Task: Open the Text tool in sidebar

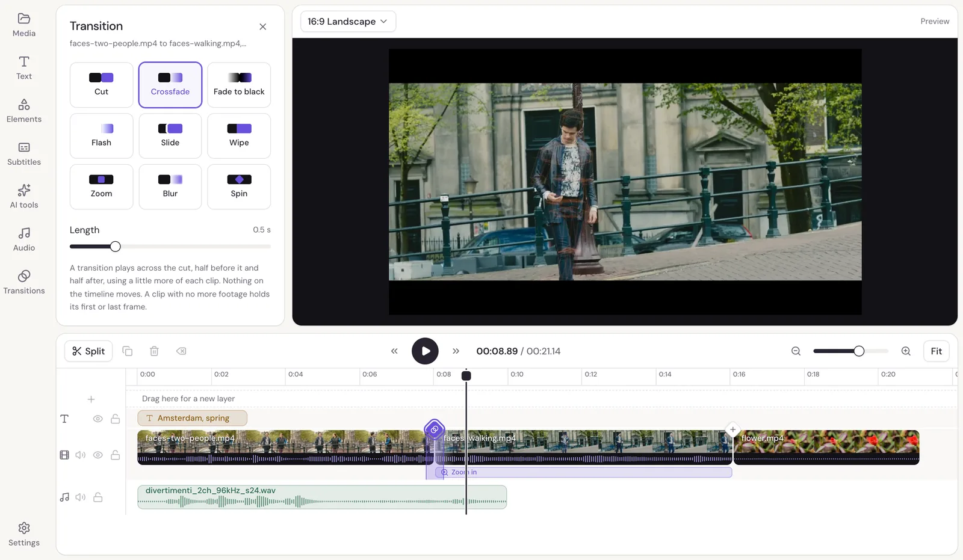Action: pyautogui.click(x=24, y=68)
